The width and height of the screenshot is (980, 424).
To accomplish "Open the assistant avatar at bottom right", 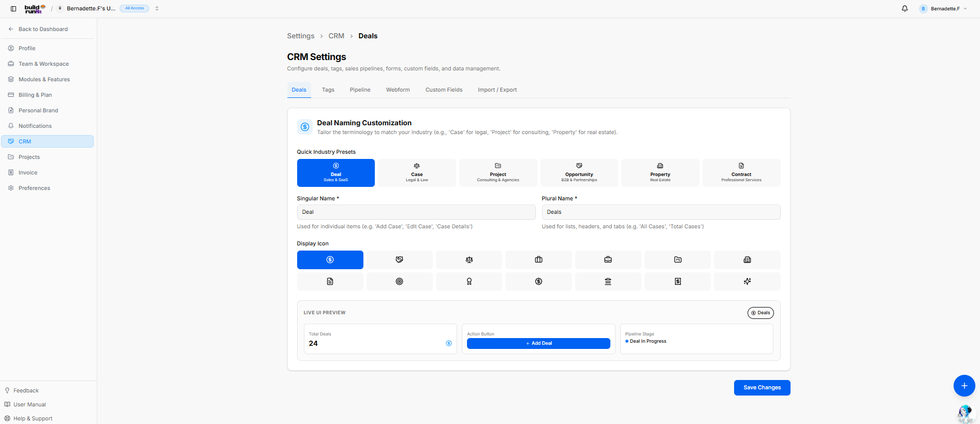I will pos(965,414).
